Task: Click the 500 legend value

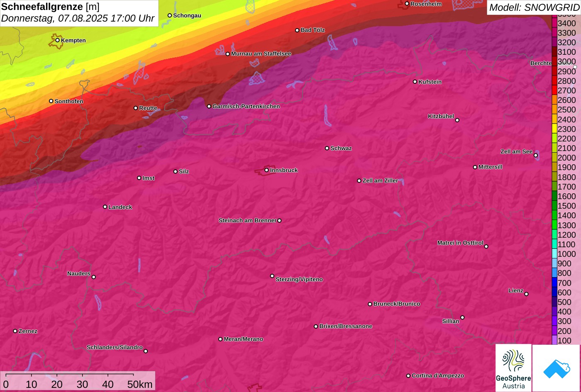Action: pos(564,302)
